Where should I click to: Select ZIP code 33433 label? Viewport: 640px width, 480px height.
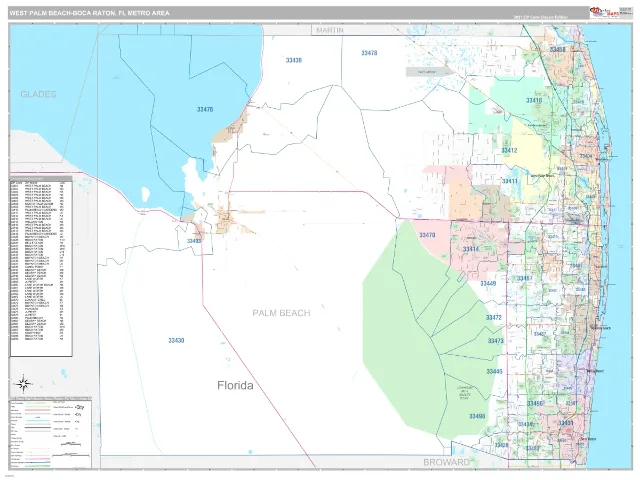(532, 449)
